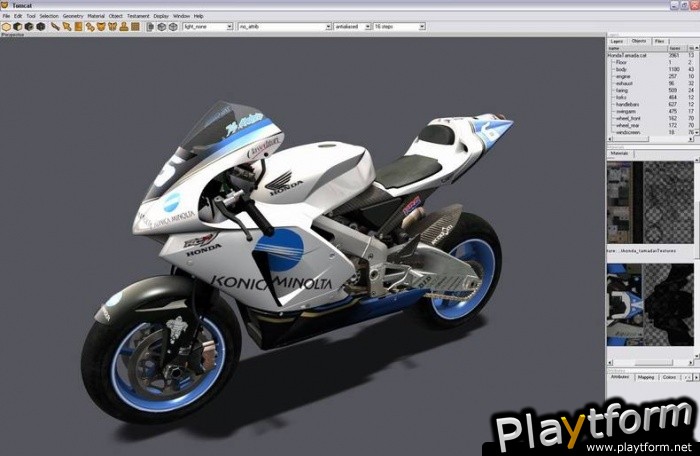Click the Tomcat app icon in title bar

click(5, 5)
